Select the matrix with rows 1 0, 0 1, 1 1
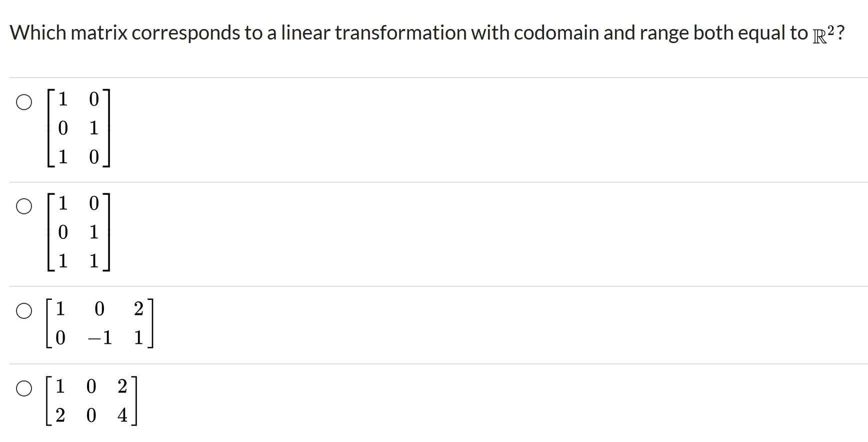Image resolution: width=868 pixels, height=442 pixels. pos(77,231)
